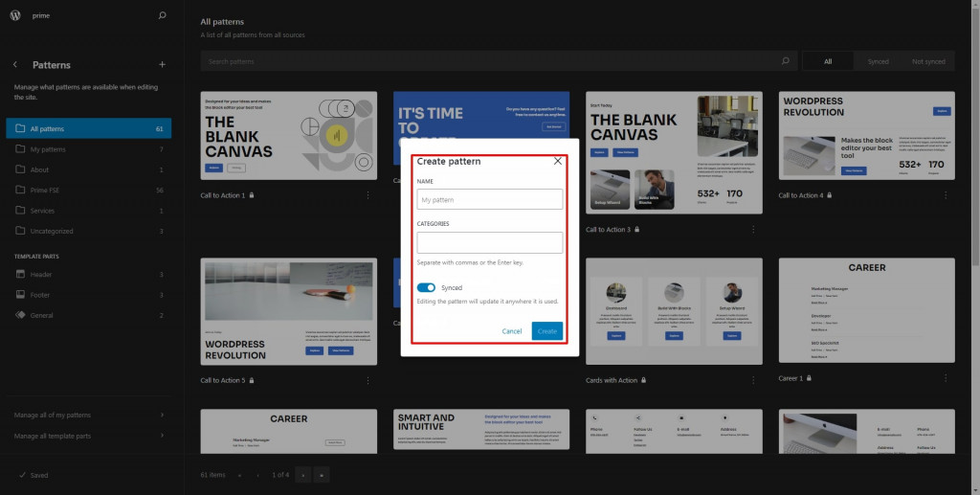The width and height of the screenshot is (980, 495).
Task: Open options menu for Call to Action 1
Action: tap(367, 195)
